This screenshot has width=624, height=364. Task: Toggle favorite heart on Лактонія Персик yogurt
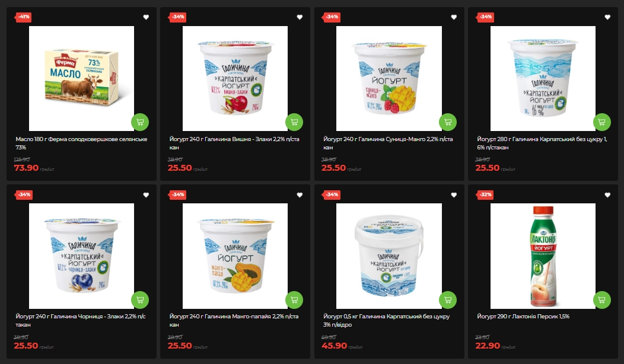[607, 195]
